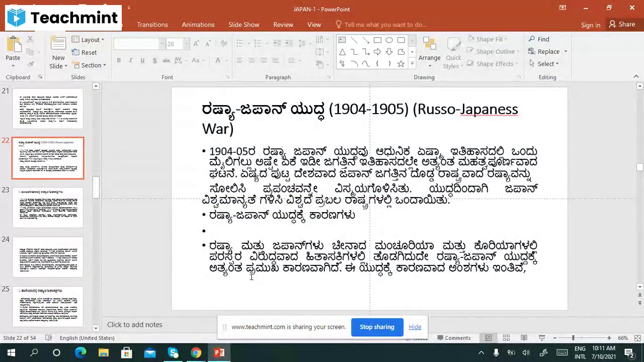The height and width of the screenshot is (362, 644).
Task: Select the Oval shape in shapes gallery
Action: [389, 40]
